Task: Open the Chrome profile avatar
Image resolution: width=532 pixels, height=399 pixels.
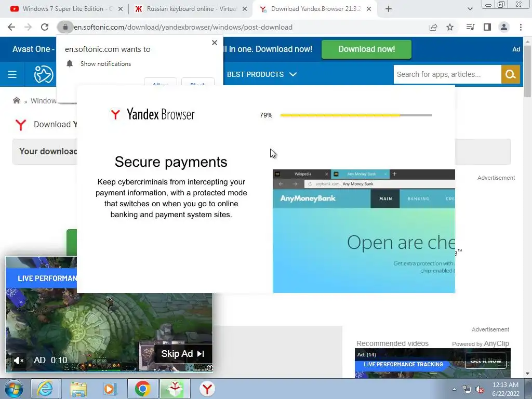Action: click(x=504, y=27)
